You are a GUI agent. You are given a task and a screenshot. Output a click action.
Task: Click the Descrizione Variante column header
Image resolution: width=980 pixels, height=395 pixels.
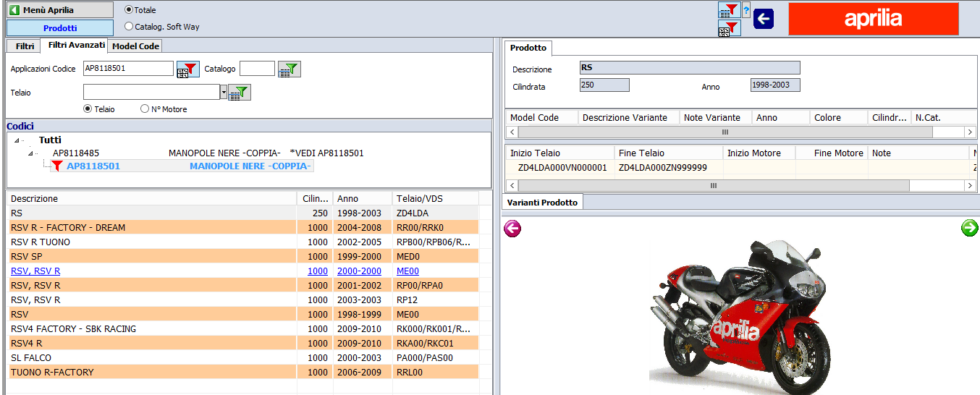(628, 117)
